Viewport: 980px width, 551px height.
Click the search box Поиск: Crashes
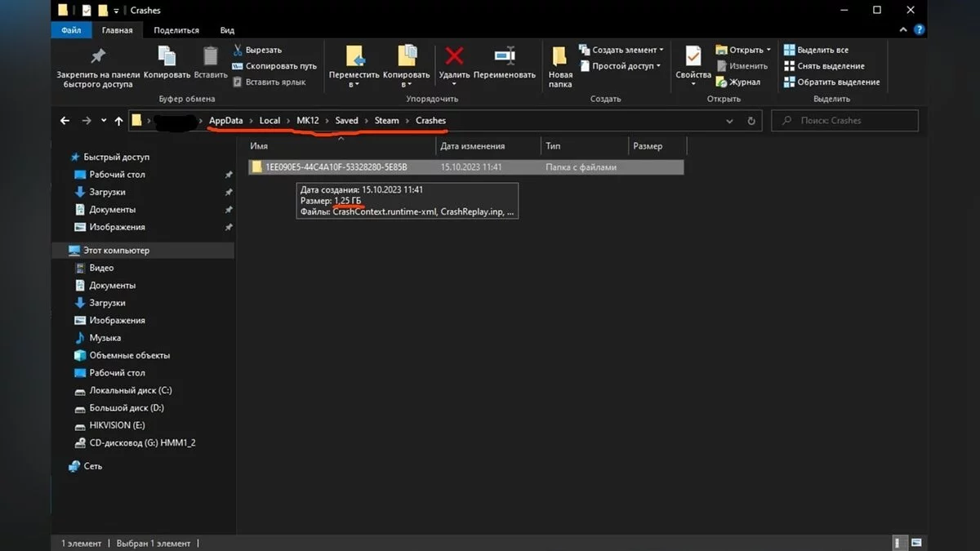pyautogui.click(x=845, y=121)
